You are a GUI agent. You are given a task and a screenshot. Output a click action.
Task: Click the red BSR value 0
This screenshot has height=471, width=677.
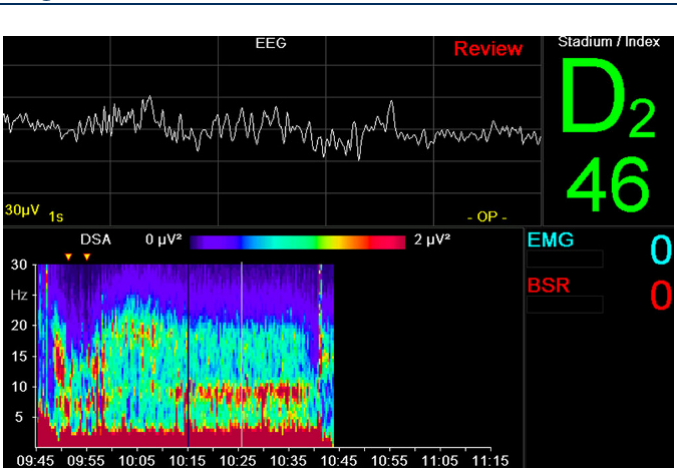coord(661,295)
